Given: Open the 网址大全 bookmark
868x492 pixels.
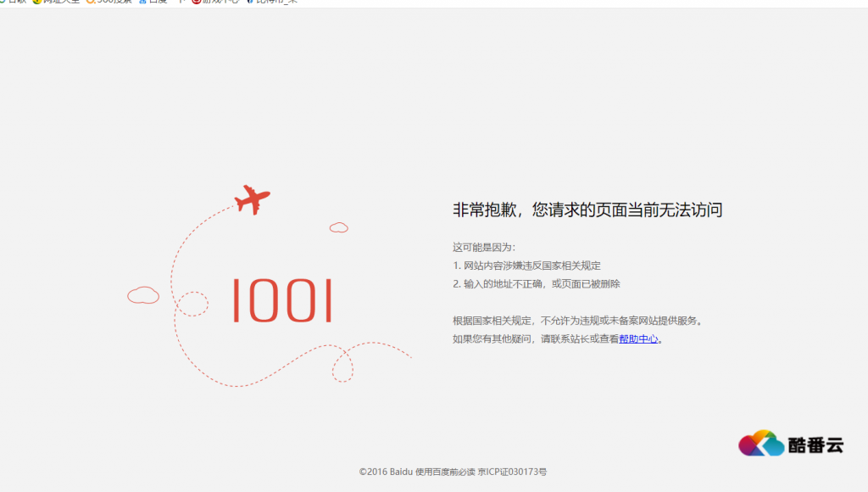Looking at the screenshot, I should click(x=61, y=2).
